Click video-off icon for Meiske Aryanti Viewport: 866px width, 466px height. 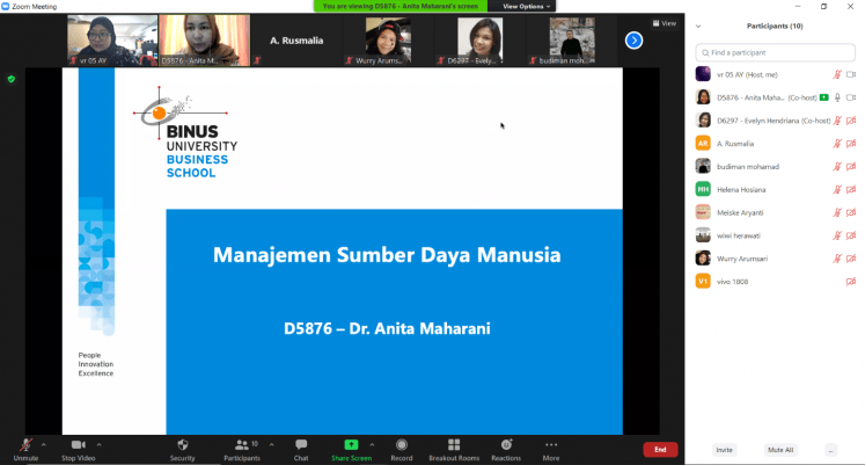pos(851,213)
